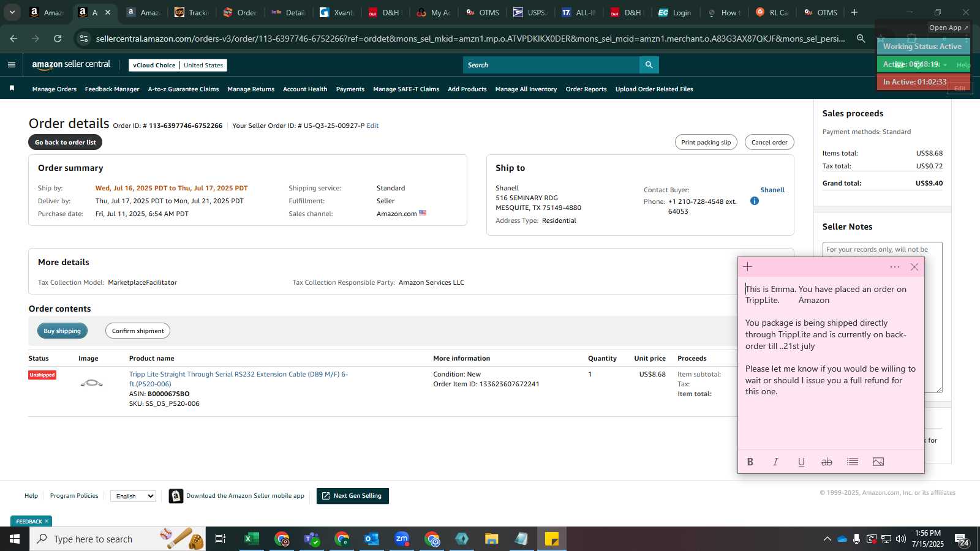The image size is (980, 551).
Task: Open the Seller Central hamburger menu
Action: [x=12, y=65]
